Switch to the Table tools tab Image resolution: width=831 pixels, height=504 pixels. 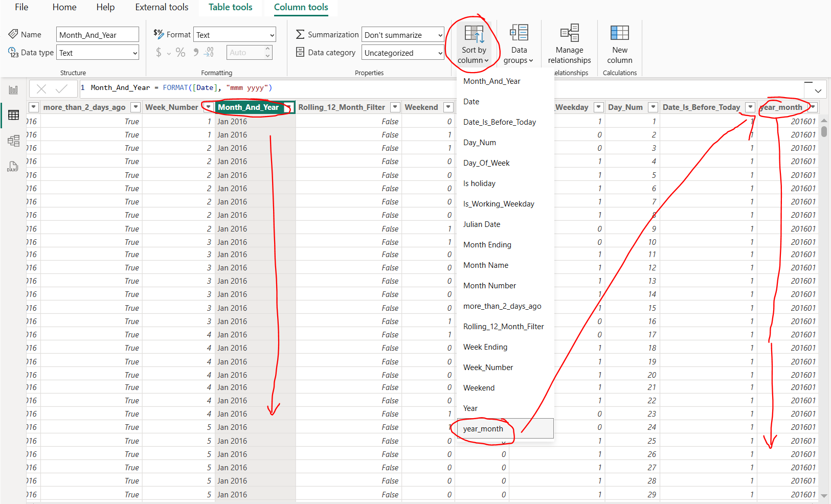click(230, 7)
